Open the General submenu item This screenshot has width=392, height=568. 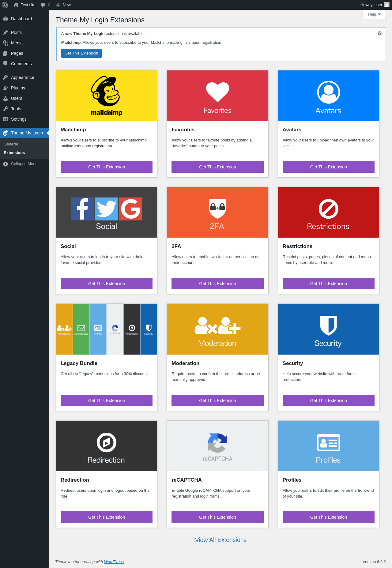click(x=11, y=144)
